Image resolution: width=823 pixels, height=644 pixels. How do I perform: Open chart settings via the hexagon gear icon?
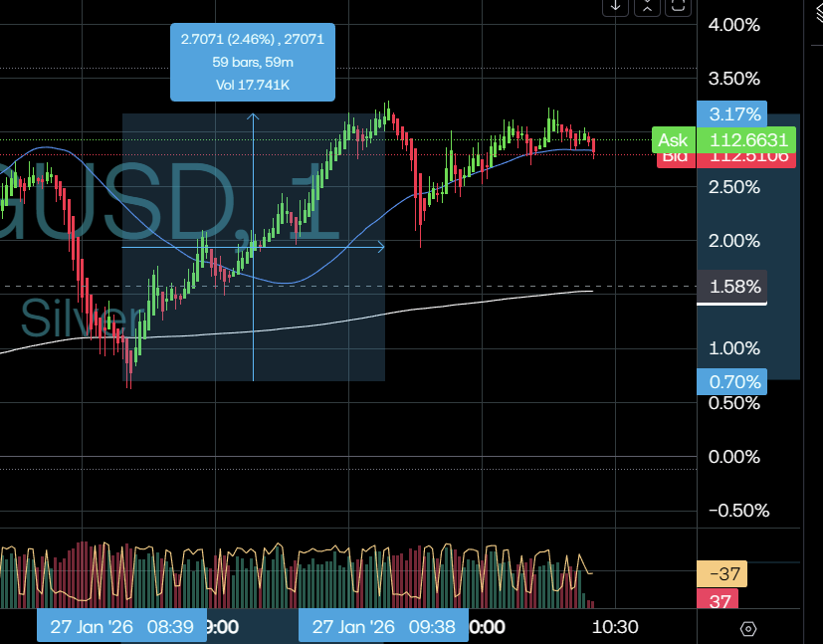coord(748,628)
